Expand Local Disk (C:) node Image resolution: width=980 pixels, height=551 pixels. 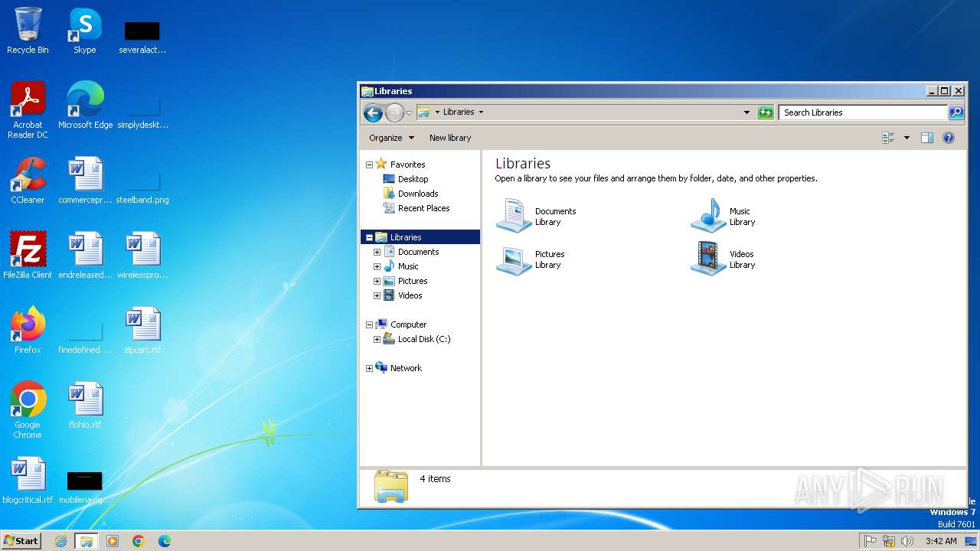pyautogui.click(x=377, y=339)
